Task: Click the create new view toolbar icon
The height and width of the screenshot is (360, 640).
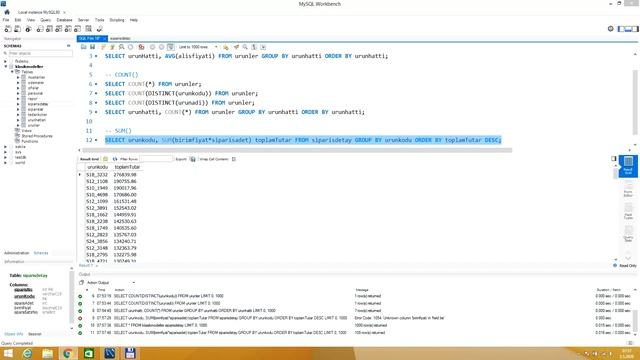Action: (x=59, y=29)
